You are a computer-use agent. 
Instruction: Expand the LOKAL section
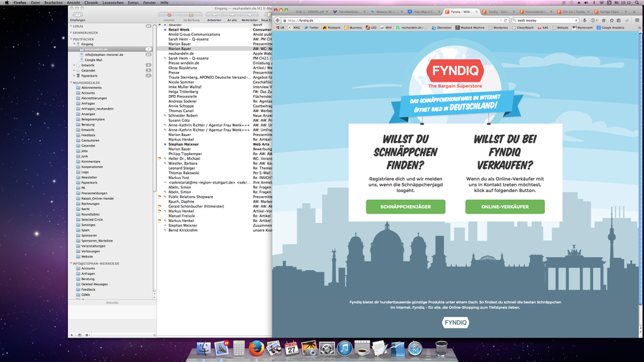[x=70, y=26]
